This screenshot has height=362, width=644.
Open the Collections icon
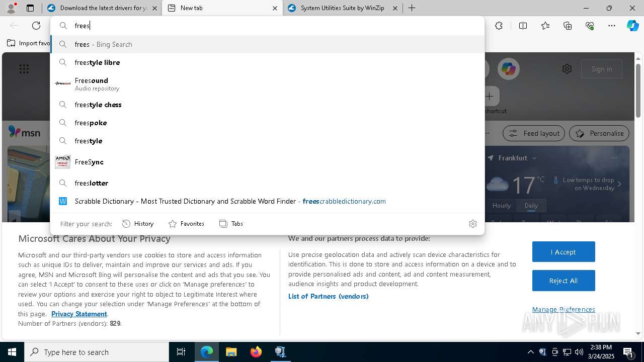click(x=568, y=26)
